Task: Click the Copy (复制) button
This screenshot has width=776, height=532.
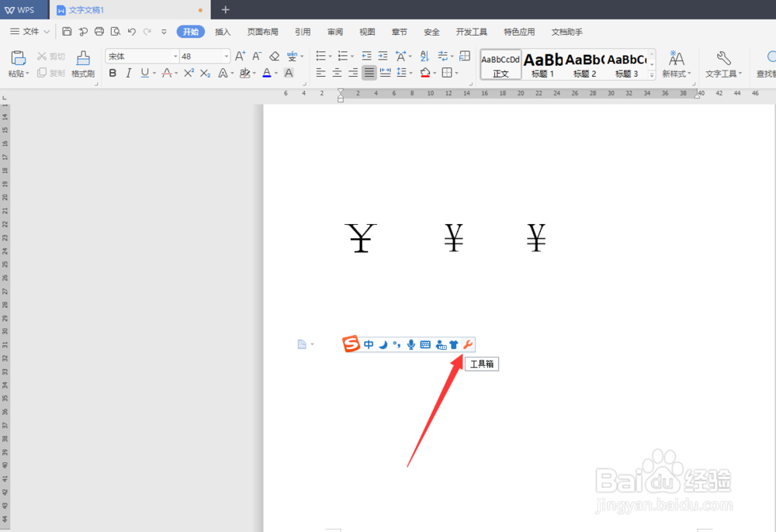Action: pyautogui.click(x=51, y=73)
